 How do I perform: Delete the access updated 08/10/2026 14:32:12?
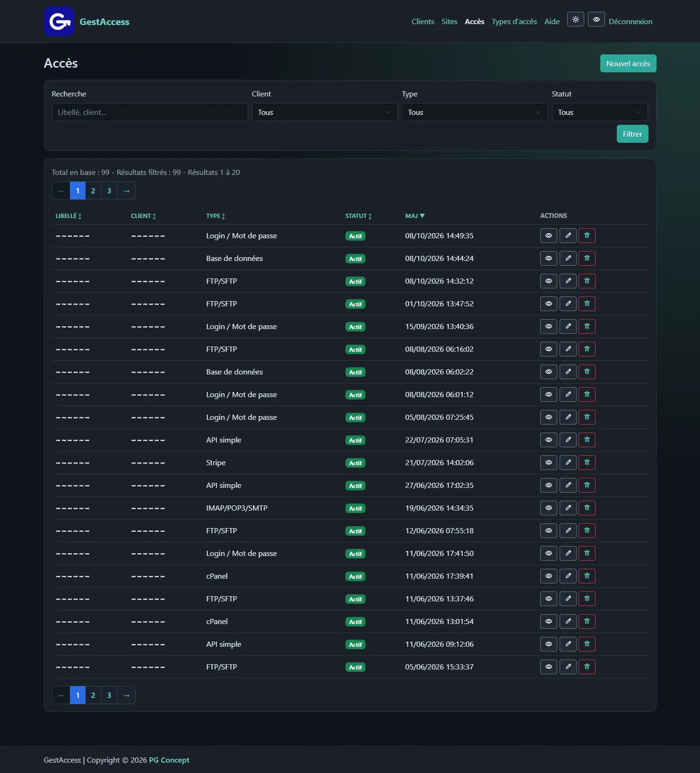pos(587,281)
